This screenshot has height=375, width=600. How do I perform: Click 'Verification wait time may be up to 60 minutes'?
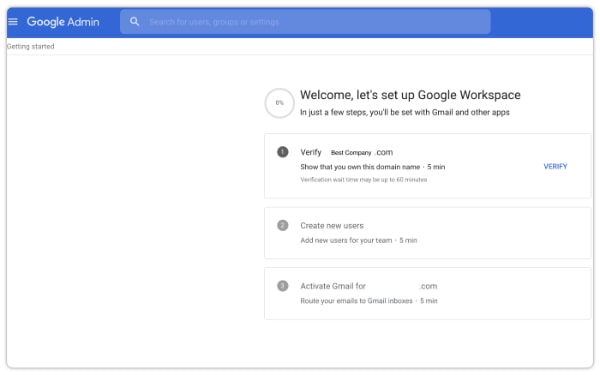tap(364, 179)
